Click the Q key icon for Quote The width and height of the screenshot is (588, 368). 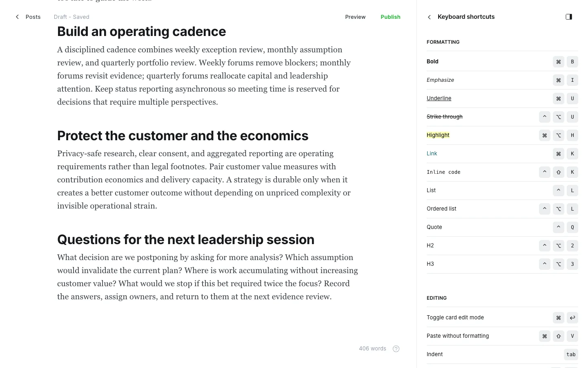click(x=572, y=227)
